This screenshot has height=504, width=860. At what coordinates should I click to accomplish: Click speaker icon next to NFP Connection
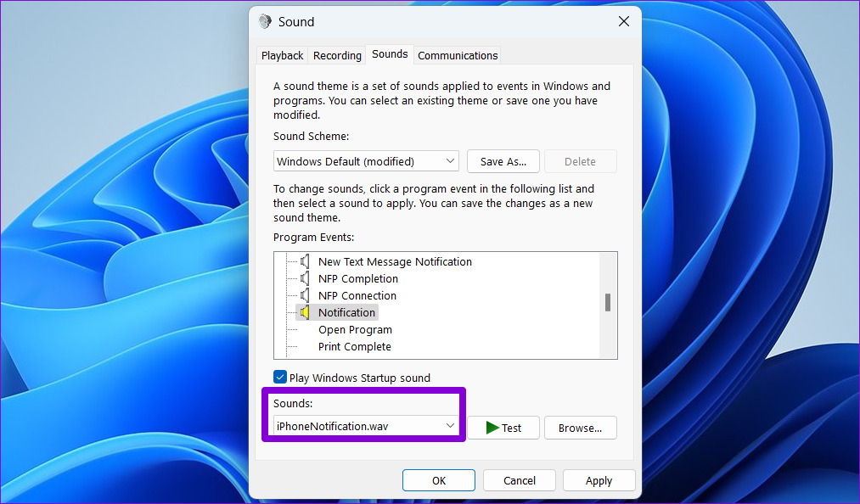point(305,295)
